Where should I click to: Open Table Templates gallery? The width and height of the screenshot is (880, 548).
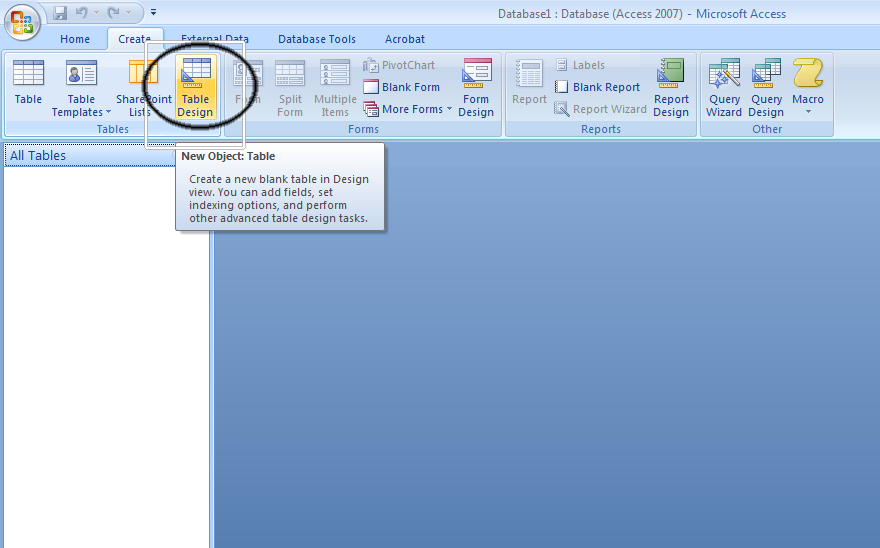coord(81,88)
